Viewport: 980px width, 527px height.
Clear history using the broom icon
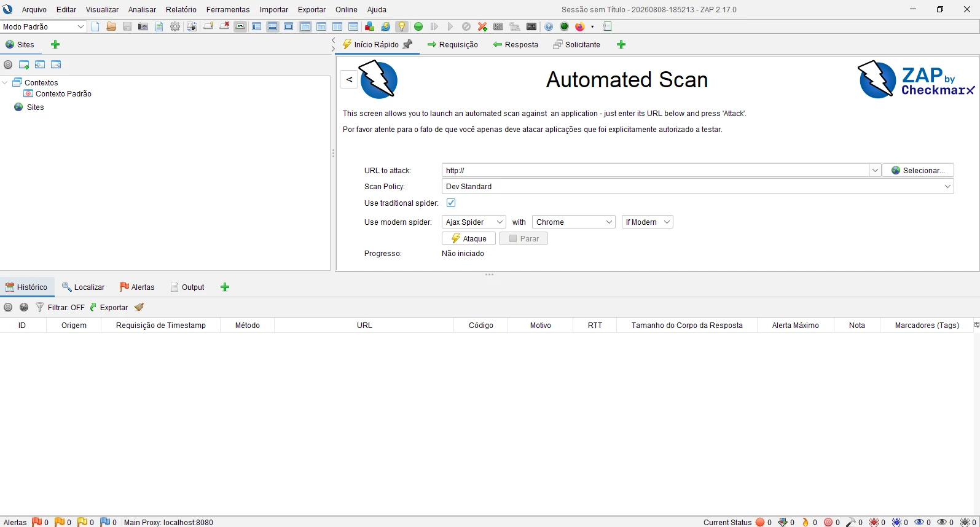point(139,307)
